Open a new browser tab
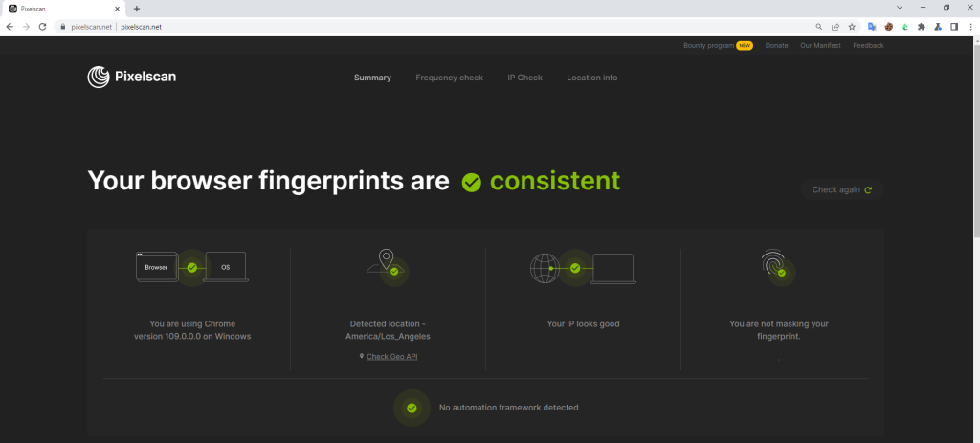Image resolution: width=980 pixels, height=443 pixels. pyautogui.click(x=137, y=8)
